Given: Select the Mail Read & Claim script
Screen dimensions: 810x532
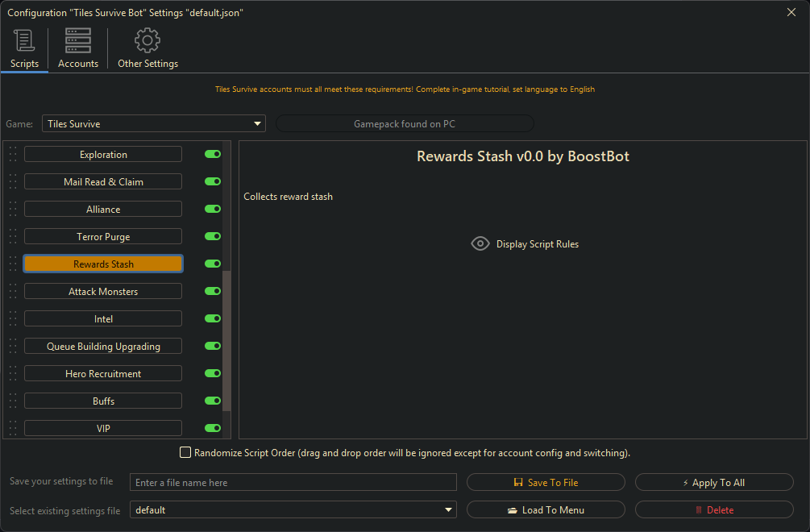Looking at the screenshot, I should 103,182.
